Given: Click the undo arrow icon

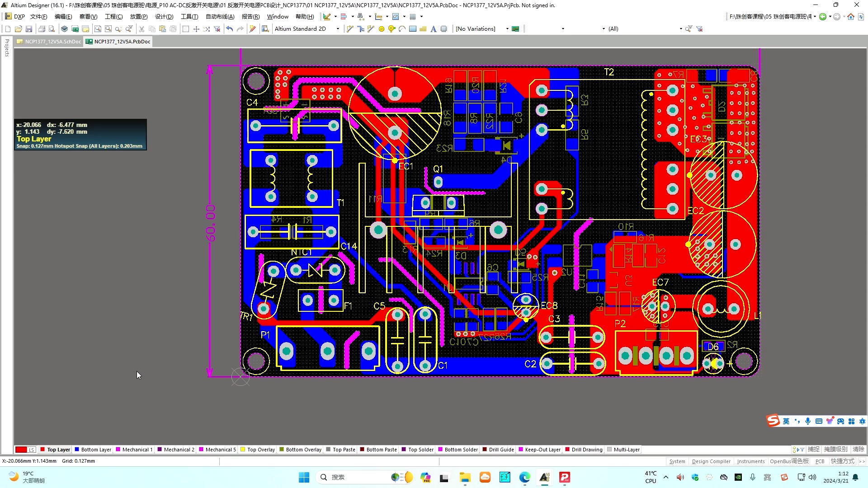Looking at the screenshot, I should pyautogui.click(x=230, y=29).
